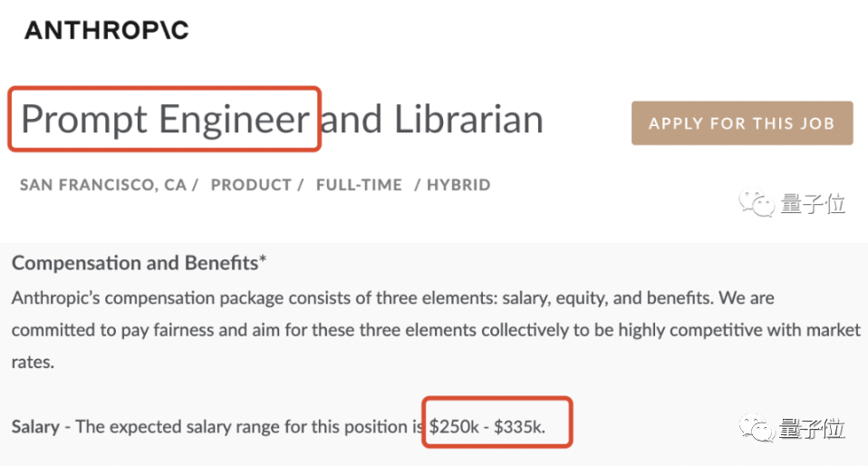This screenshot has height=466, width=868.
Task: Click the WeChat icon beside the salary line
Action: (757, 428)
